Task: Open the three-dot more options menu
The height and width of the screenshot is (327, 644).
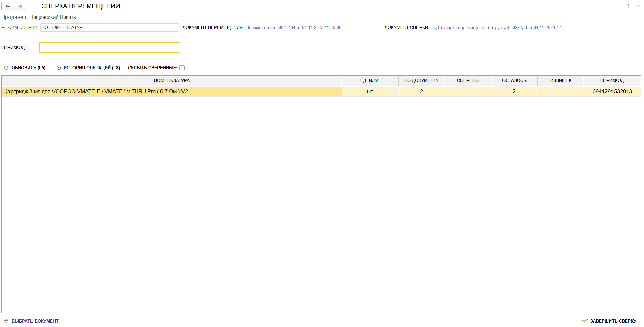Action: click(628, 6)
